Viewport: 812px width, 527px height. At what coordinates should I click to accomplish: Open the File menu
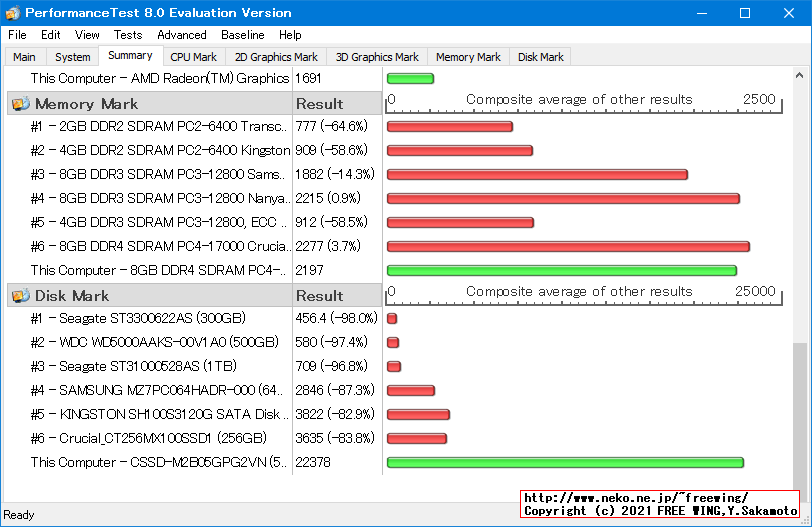18,35
